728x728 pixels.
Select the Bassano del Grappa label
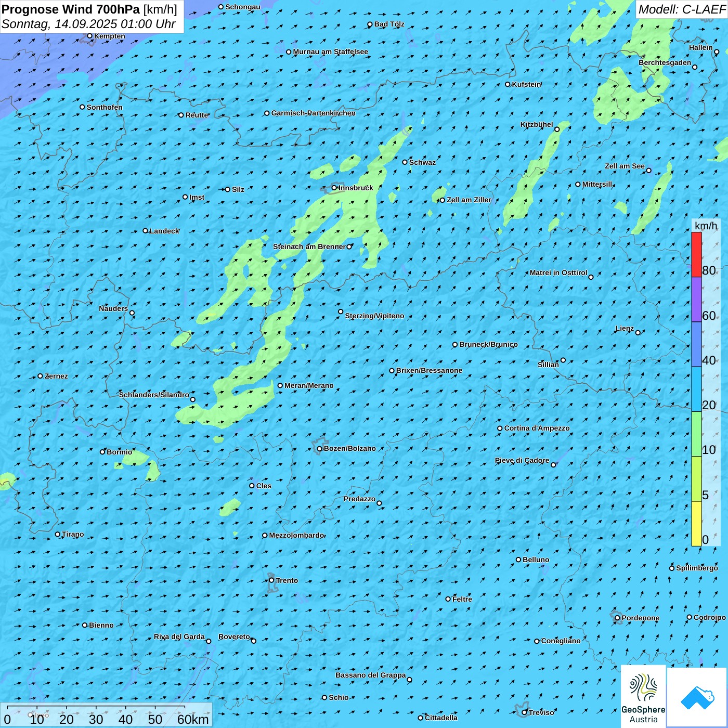371,675
